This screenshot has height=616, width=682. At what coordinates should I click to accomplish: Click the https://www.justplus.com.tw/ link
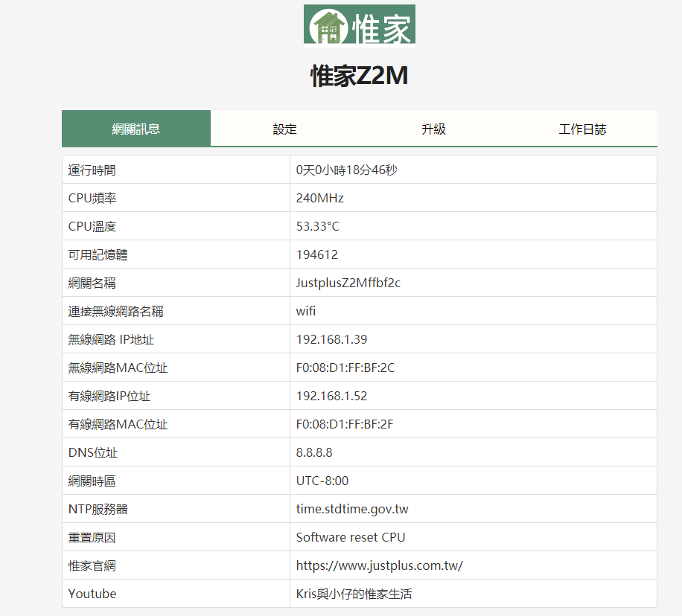click(x=379, y=565)
